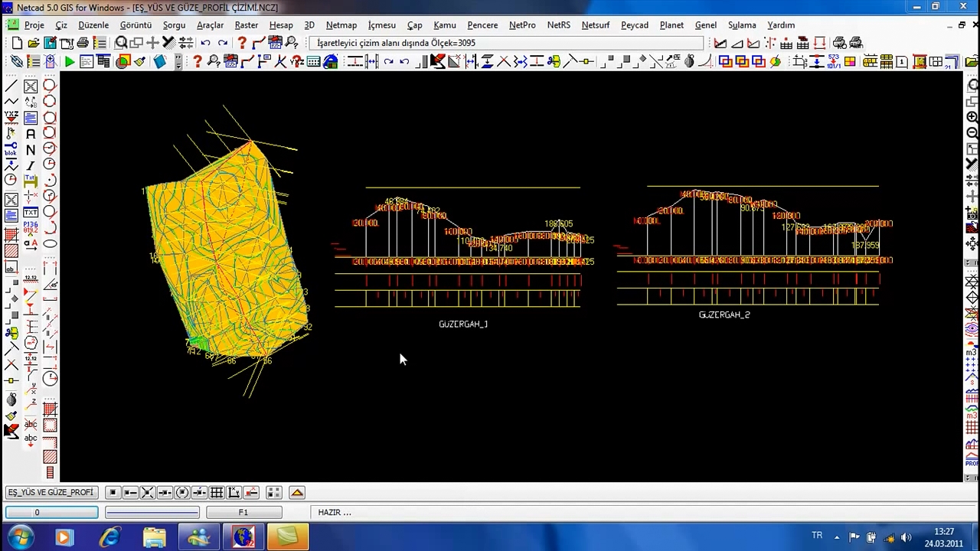
Task: Toggle the grid snap button in bottom bar
Action: click(x=217, y=493)
